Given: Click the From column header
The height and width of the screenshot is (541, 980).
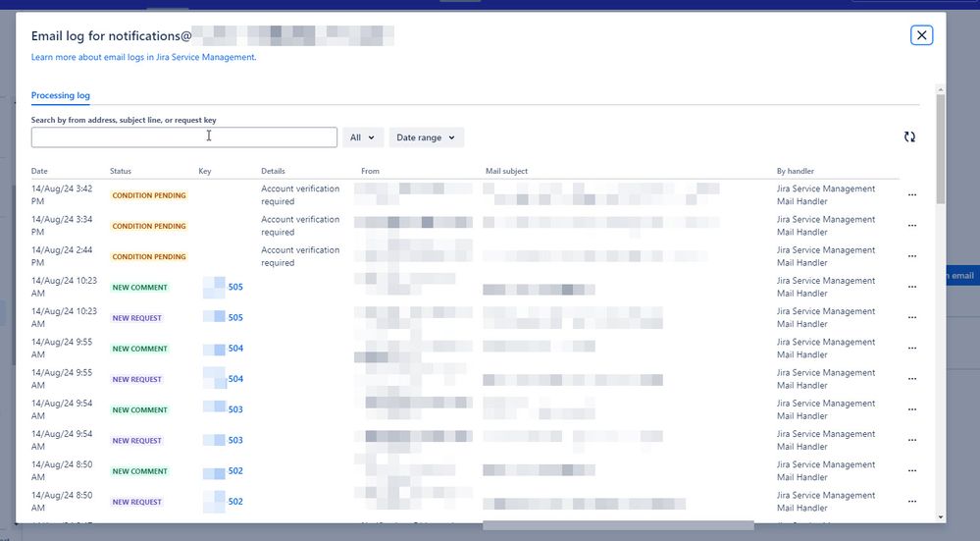Looking at the screenshot, I should click(x=370, y=171).
